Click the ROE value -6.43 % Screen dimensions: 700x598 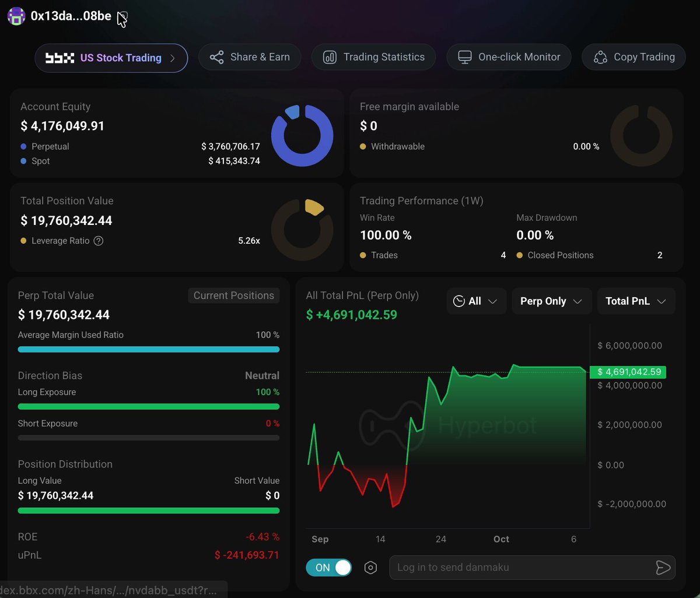click(x=262, y=537)
